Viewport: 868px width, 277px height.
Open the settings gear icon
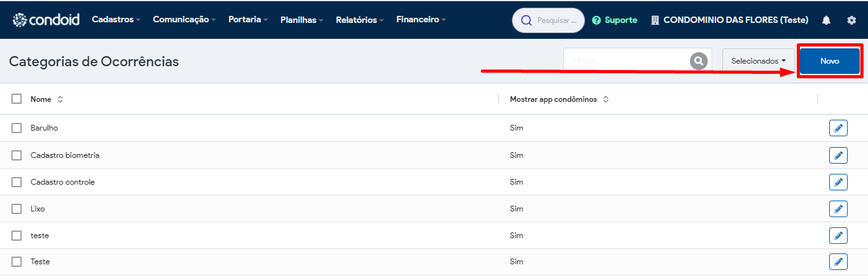[x=851, y=20]
